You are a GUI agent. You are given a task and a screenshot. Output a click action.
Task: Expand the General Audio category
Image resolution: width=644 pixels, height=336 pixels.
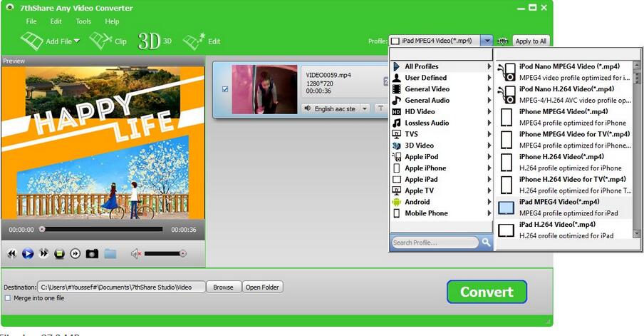pyautogui.click(x=442, y=101)
